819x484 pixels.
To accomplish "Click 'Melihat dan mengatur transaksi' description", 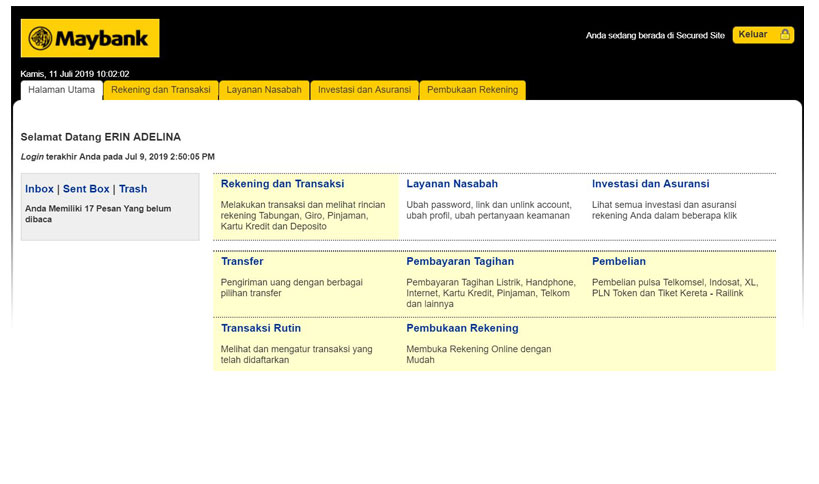I will (297, 355).
